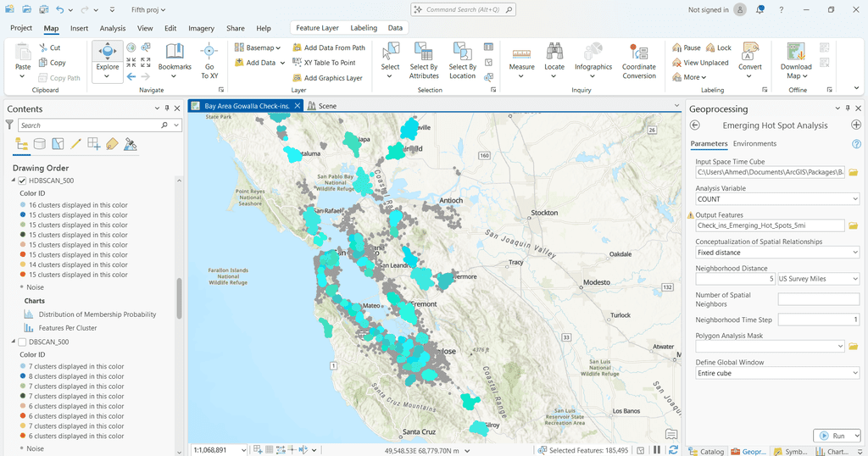The height and width of the screenshot is (456, 868).
Task: Open the Insert ribbon tab
Action: click(x=79, y=28)
